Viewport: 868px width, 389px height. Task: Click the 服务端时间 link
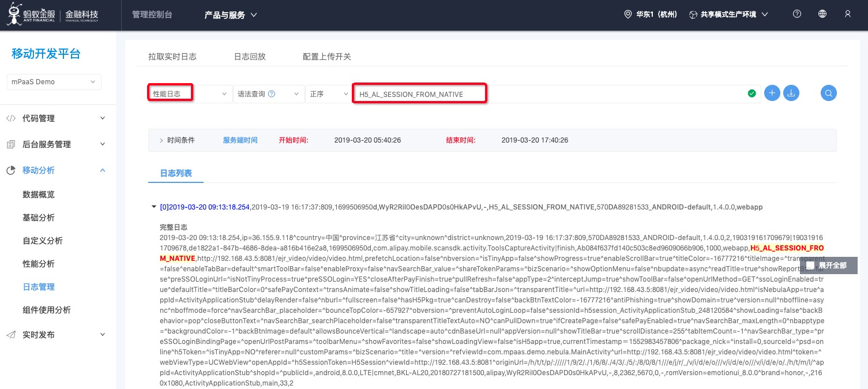click(240, 140)
